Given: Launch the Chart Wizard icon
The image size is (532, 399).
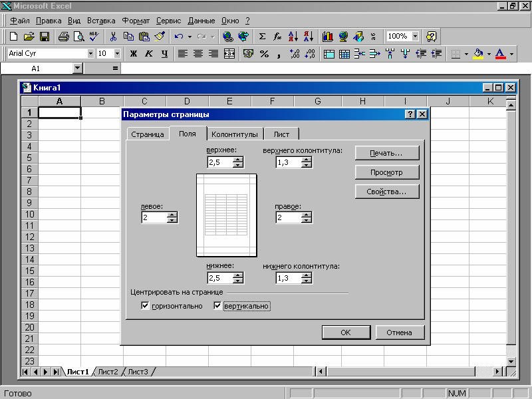Looking at the screenshot, I should pos(328,37).
